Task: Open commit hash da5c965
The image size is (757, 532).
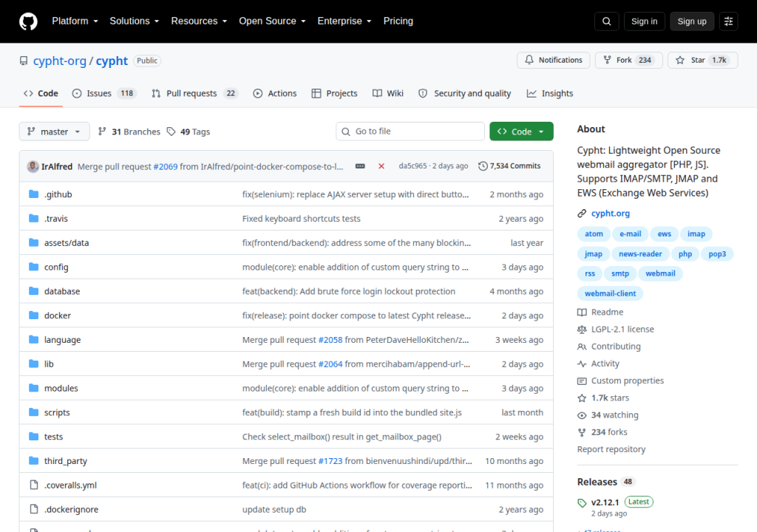Action: pos(413,166)
